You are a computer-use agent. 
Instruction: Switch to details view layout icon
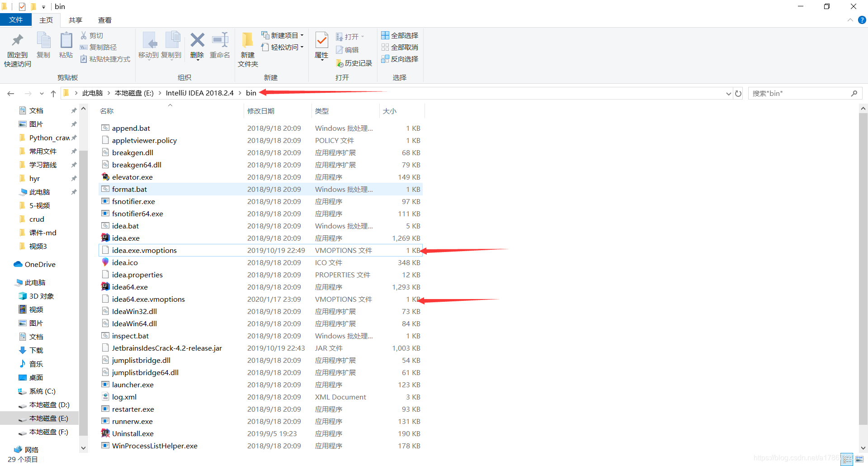coord(847,459)
